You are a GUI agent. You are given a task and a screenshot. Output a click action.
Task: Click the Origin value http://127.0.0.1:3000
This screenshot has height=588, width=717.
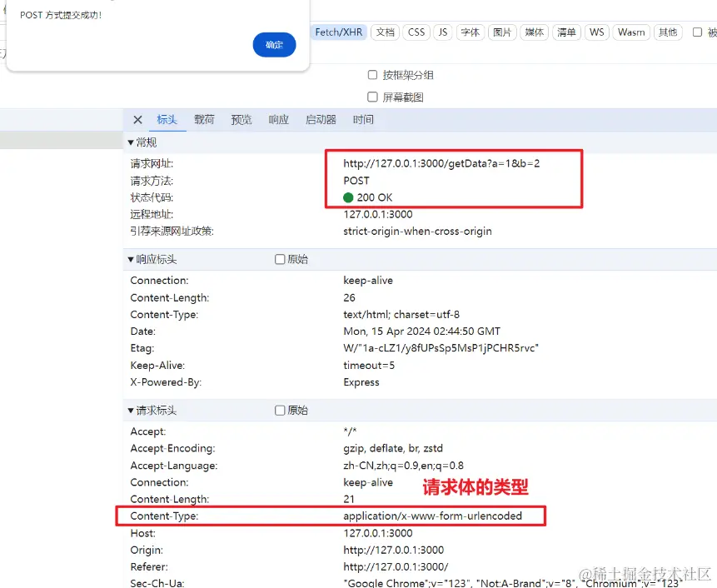click(x=394, y=550)
